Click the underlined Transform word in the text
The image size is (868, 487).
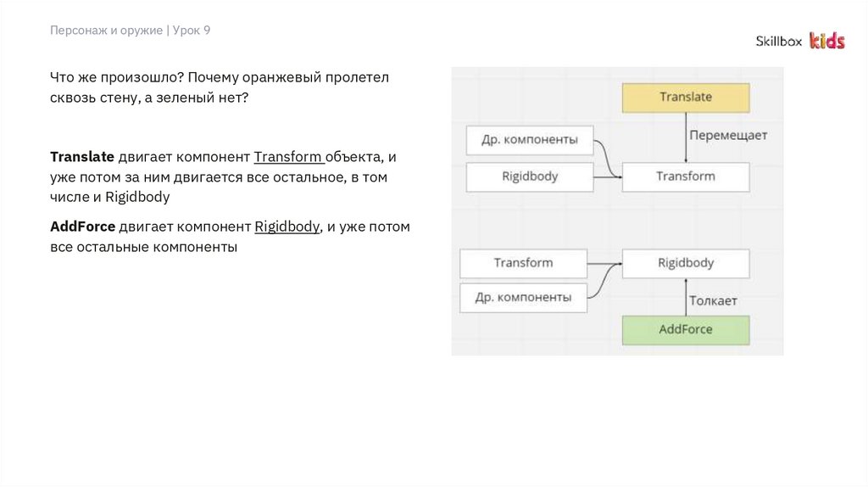point(289,157)
